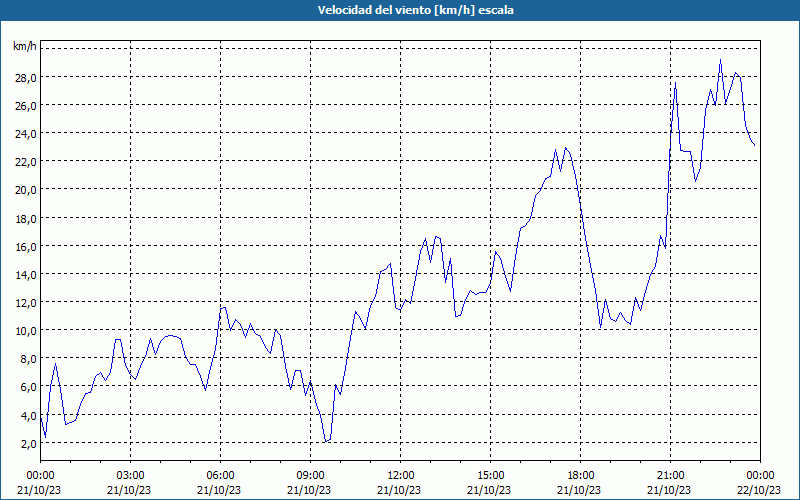The image size is (800, 500).
Task: Click the 12,0 y-axis label
Action: coord(26,303)
